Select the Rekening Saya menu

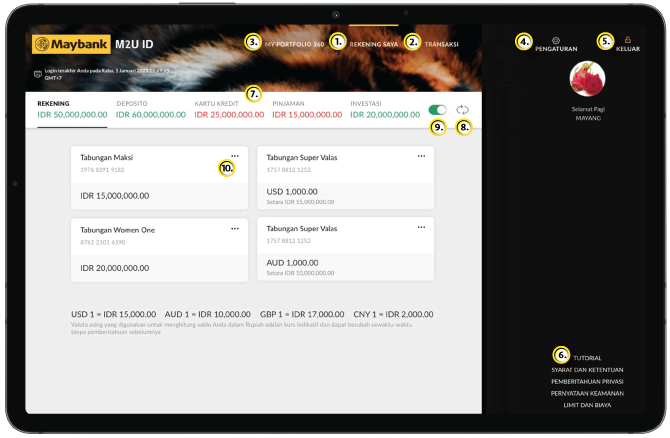pyautogui.click(x=373, y=44)
